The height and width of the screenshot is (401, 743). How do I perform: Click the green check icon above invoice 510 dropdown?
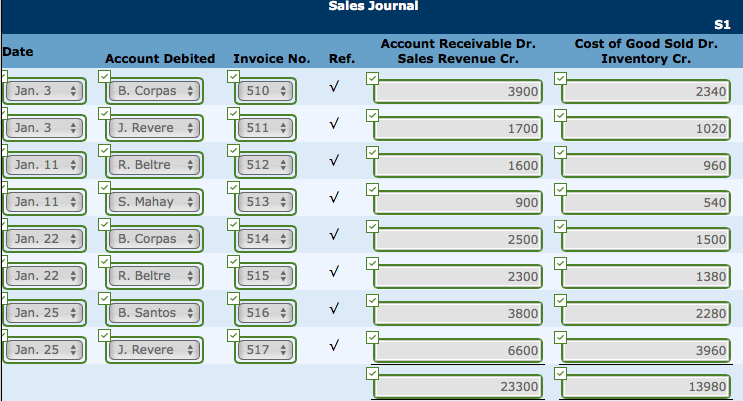pyautogui.click(x=233, y=76)
